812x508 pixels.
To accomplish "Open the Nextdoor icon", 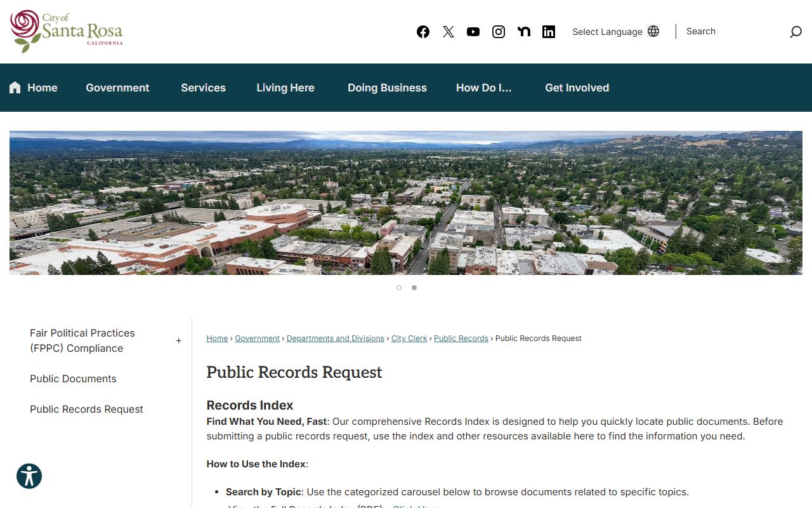I will (x=524, y=32).
